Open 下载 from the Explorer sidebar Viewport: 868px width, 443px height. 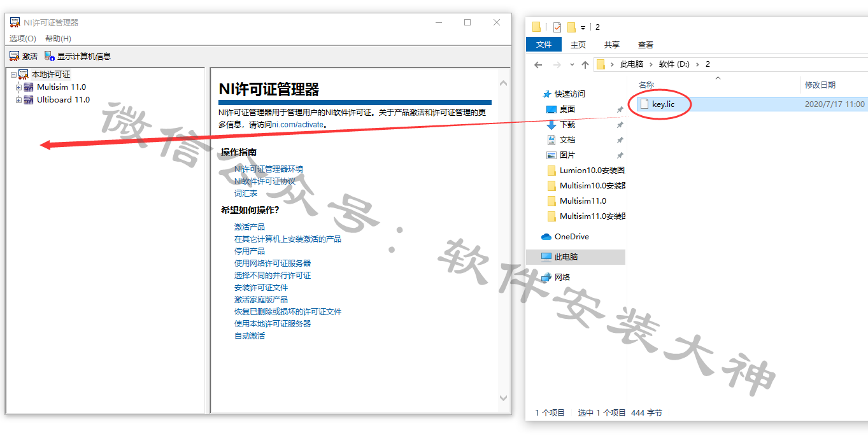pos(567,125)
